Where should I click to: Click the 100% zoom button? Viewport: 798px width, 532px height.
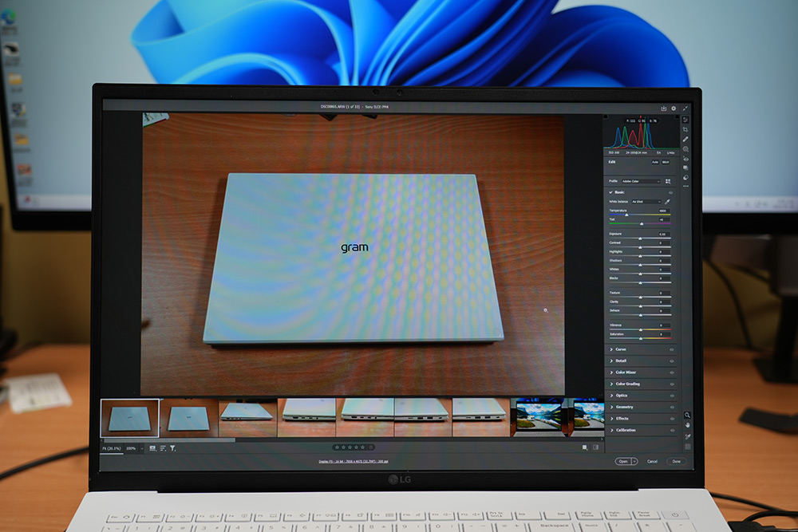tap(132, 448)
